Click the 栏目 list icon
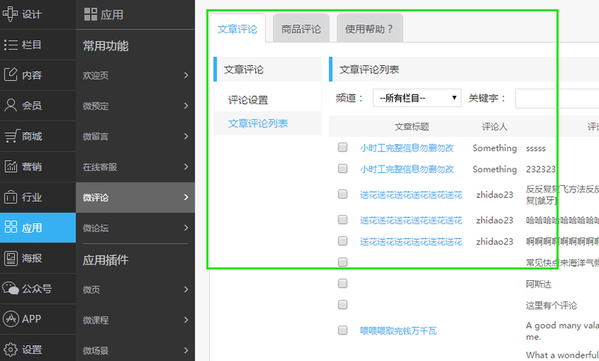 pos(11,45)
